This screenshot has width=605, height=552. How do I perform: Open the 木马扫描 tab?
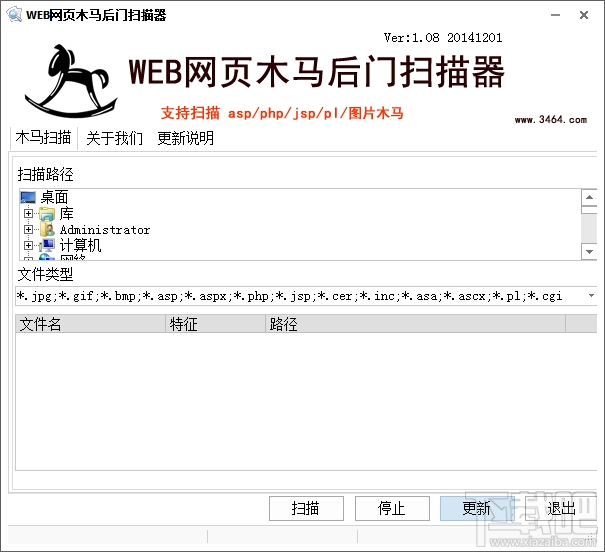[x=44, y=137]
